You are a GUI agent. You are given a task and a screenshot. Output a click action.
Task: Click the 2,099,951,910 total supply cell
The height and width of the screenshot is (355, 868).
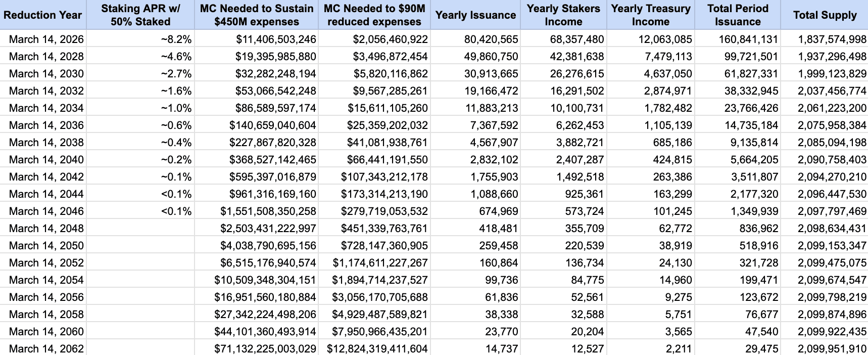pos(832,349)
